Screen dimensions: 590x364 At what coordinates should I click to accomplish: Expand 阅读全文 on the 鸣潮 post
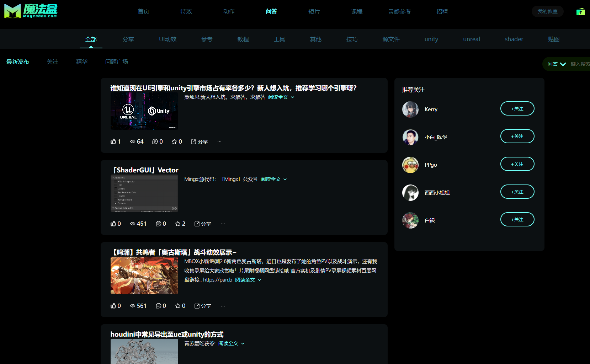pos(248,280)
